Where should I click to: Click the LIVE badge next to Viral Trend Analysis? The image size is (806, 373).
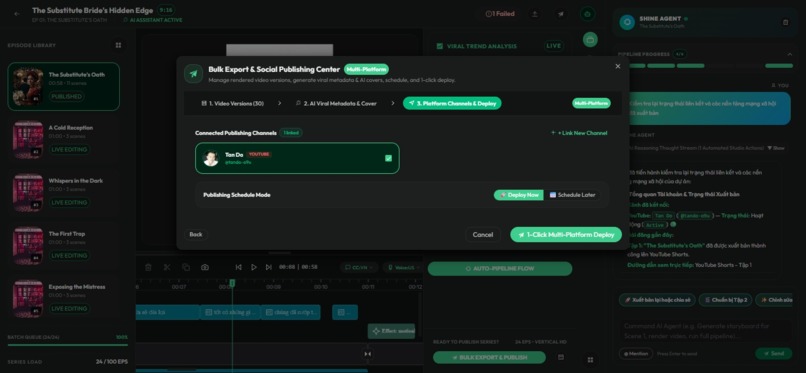tap(554, 46)
